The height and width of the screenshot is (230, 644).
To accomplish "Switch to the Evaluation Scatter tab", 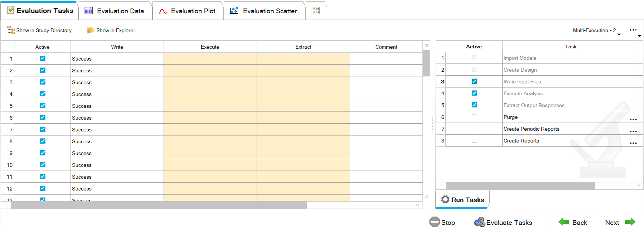I will 264,11.
